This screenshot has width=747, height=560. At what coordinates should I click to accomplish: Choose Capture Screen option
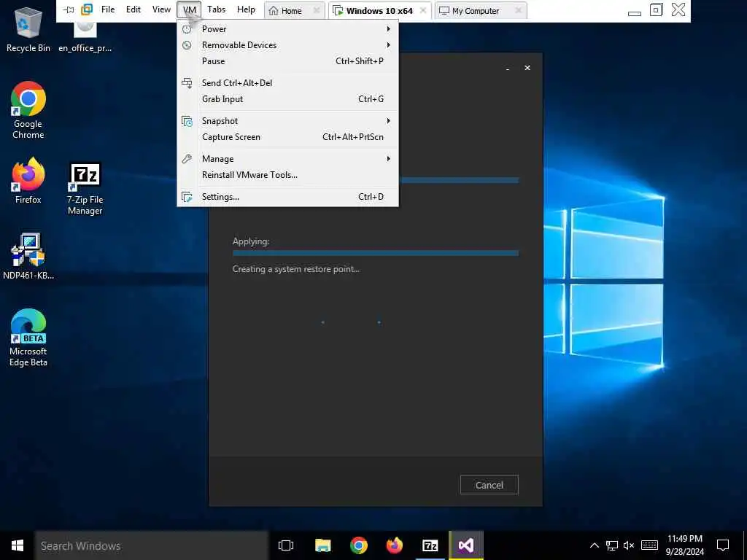point(287,137)
